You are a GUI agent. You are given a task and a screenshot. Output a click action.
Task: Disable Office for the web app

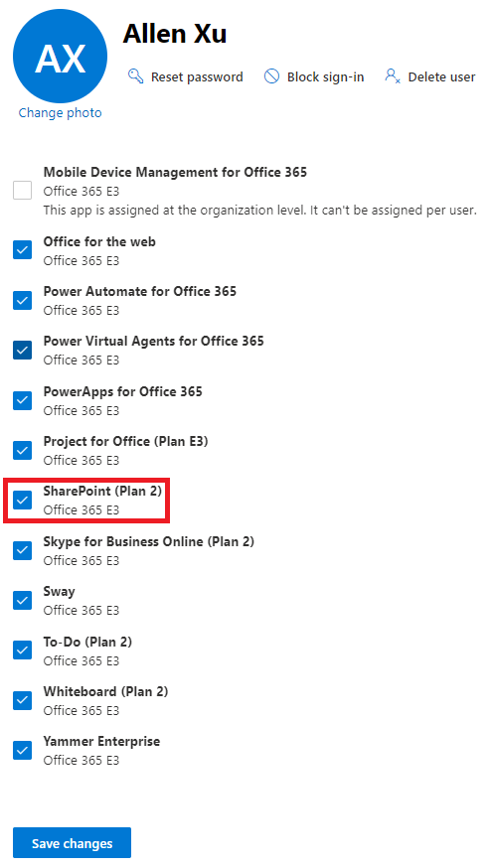coord(22,250)
